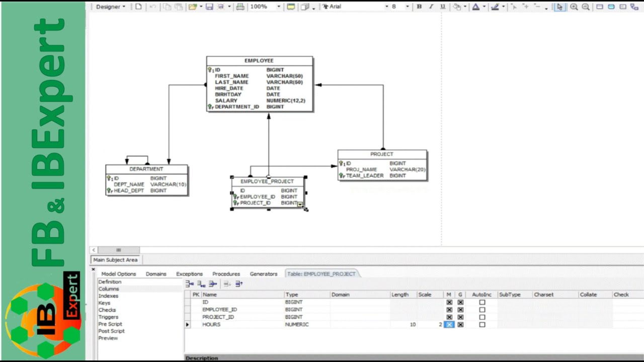Open the Triggers section
This screenshot has height=362, width=644.
tap(108, 317)
